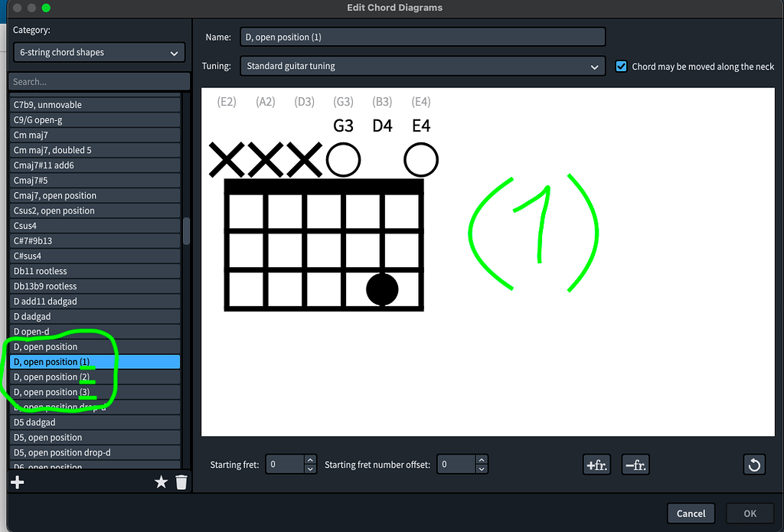Delete the selected chord with the trash icon

181,482
